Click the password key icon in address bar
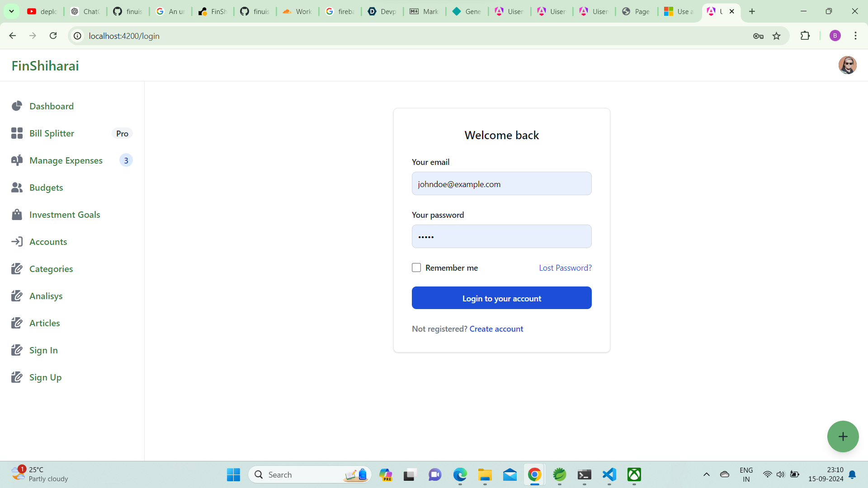 click(x=758, y=36)
